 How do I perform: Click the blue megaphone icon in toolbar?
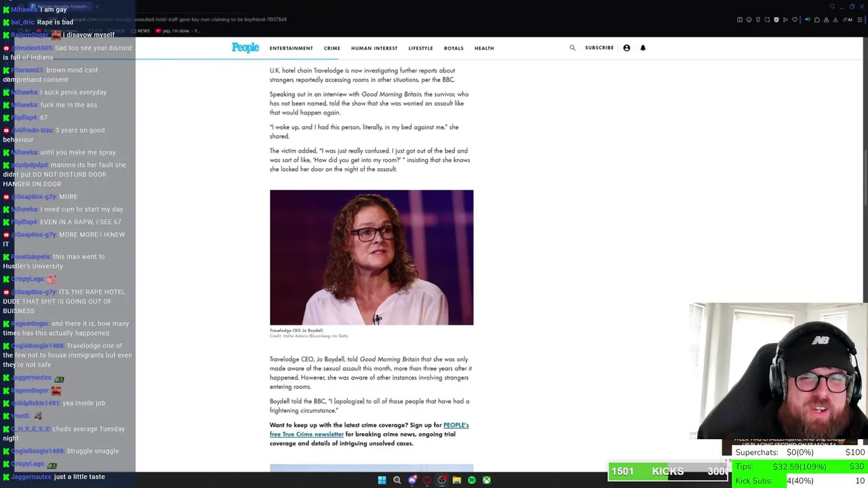[808, 20]
